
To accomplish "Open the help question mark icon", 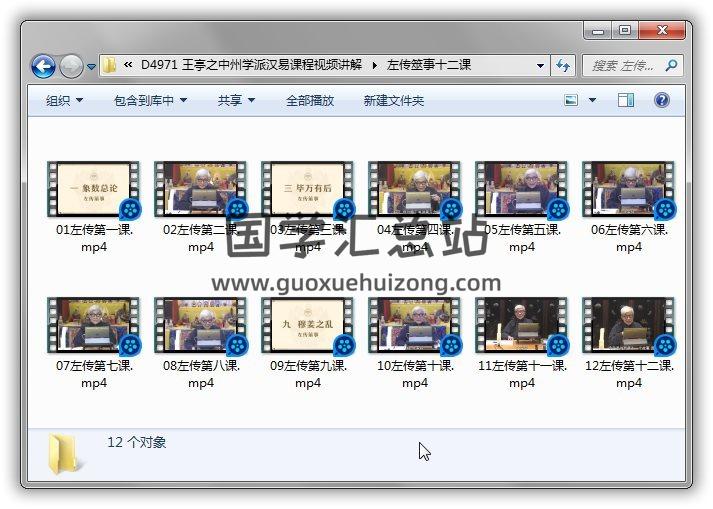I will (x=661, y=100).
